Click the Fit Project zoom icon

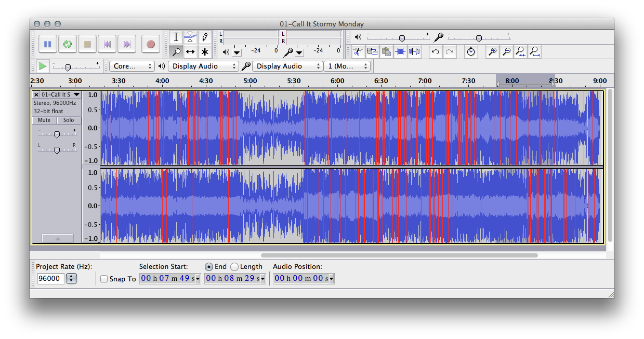click(534, 51)
